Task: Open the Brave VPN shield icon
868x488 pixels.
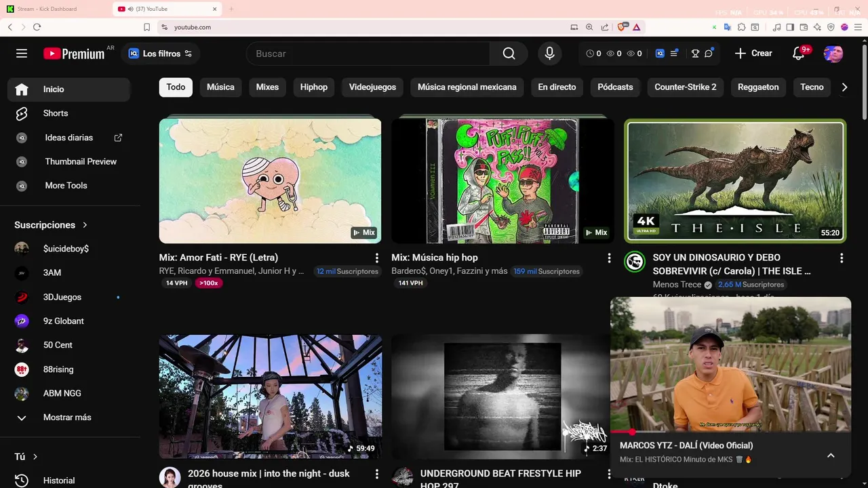Action: tap(831, 27)
